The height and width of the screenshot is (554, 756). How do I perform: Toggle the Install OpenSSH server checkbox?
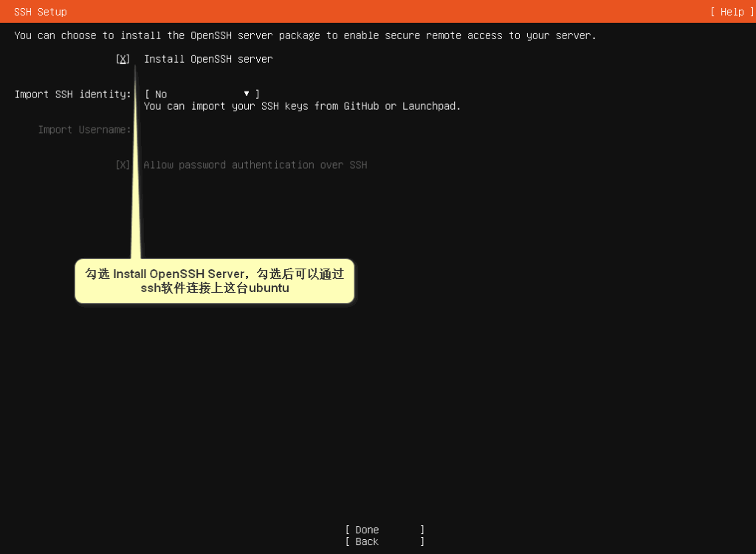pos(123,59)
